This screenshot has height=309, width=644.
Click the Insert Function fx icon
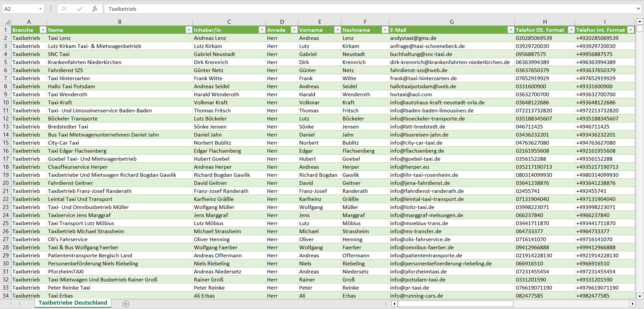(94, 9)
